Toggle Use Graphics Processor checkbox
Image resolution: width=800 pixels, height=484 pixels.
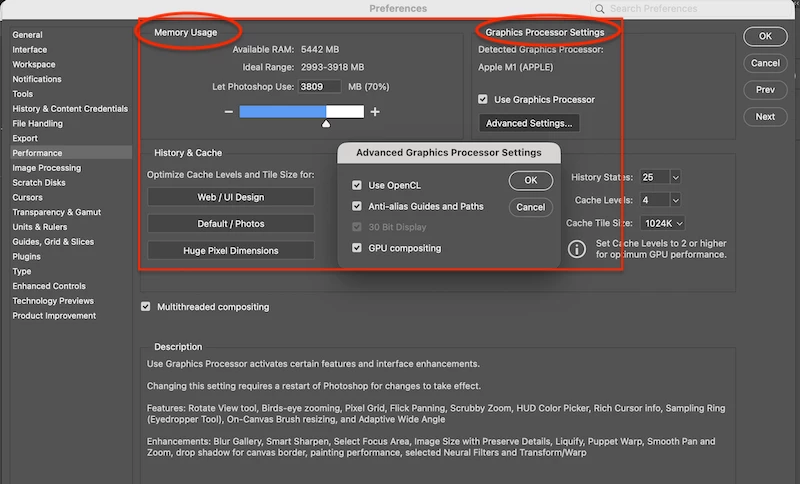pos(483,99)
